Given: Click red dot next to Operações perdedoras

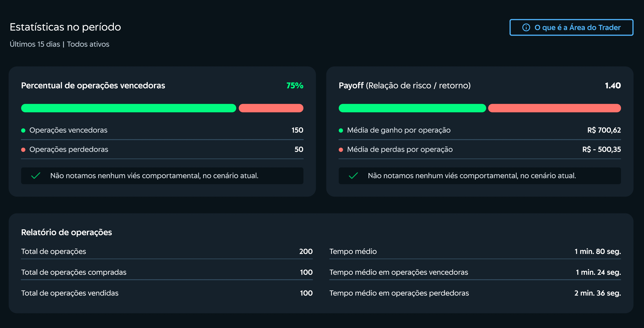Looking at the screenshot, I should pos(23,150).
